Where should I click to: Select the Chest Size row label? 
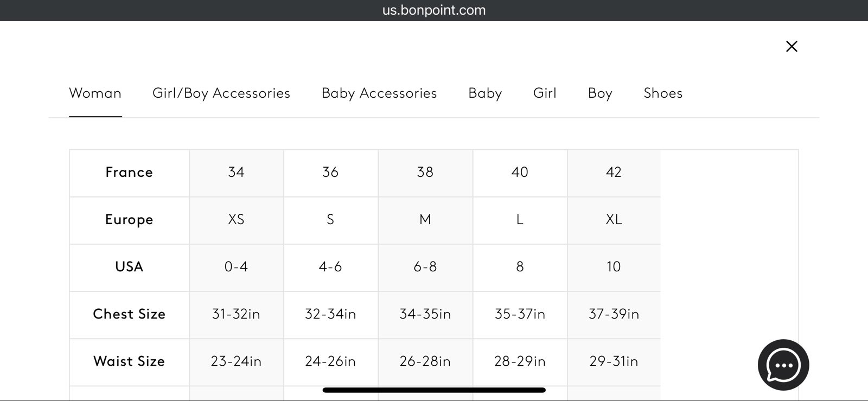[129, 315]
